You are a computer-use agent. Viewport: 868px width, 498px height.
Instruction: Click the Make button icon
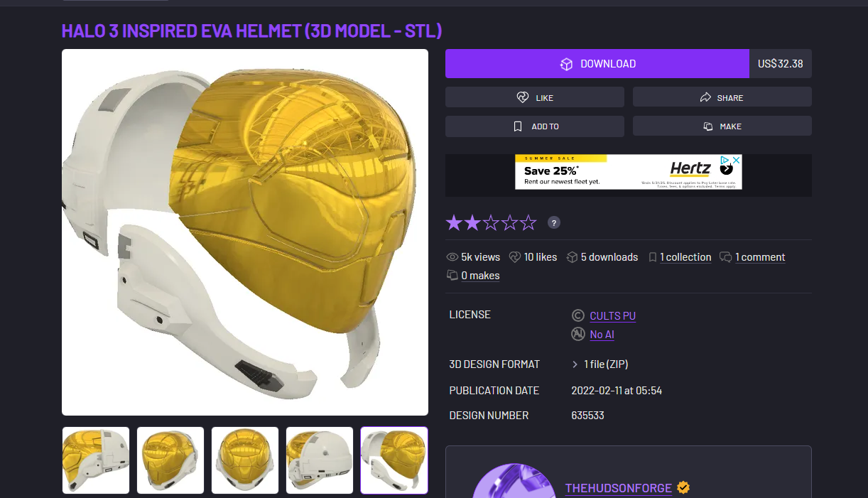coord(708,126)
